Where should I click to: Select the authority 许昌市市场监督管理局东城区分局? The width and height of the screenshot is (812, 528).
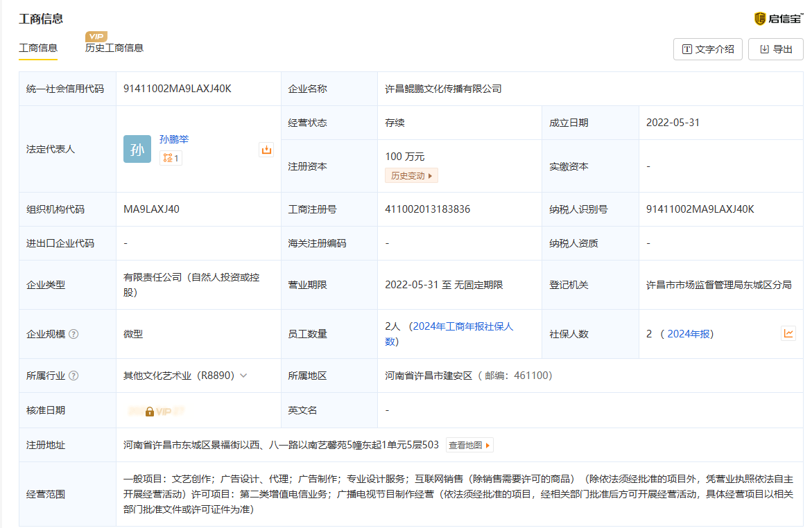(x=719, y=285)
